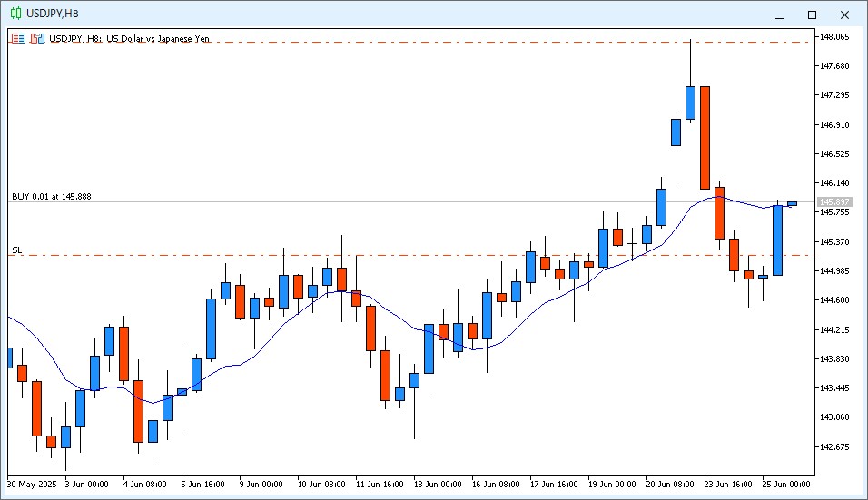Click the 146.140 price scale label

[x=834, y=183]
